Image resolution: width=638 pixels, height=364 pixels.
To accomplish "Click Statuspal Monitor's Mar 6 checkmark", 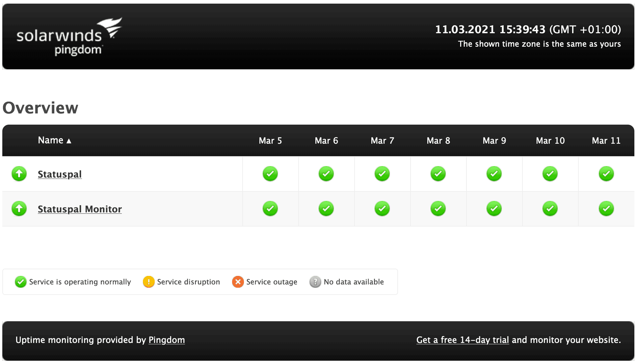I will point(326,208).
